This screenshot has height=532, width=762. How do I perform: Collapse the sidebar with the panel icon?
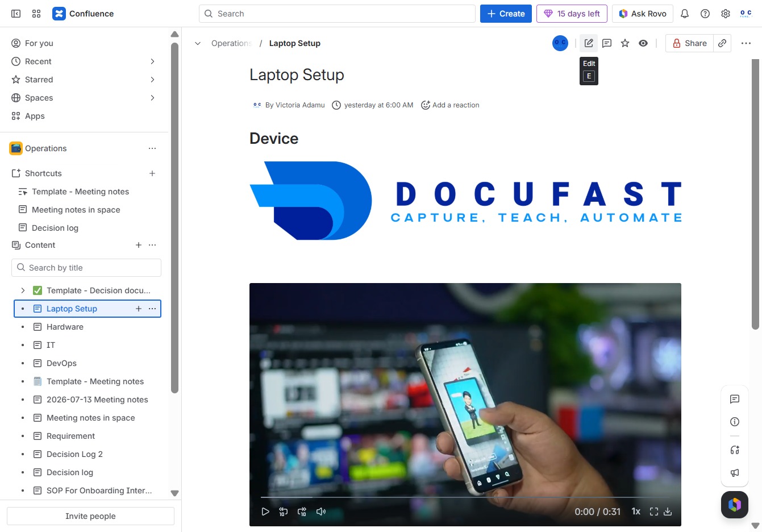coord(16,14)
